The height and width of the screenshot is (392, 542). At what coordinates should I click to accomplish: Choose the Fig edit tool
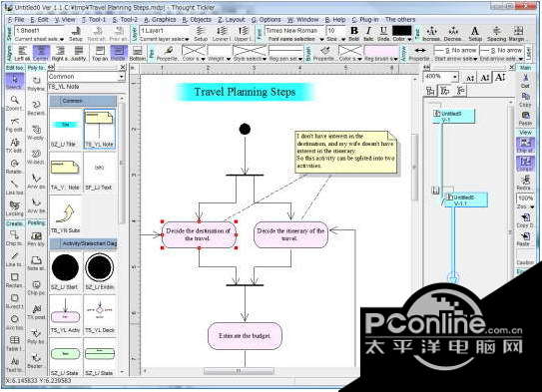point(15,124)
